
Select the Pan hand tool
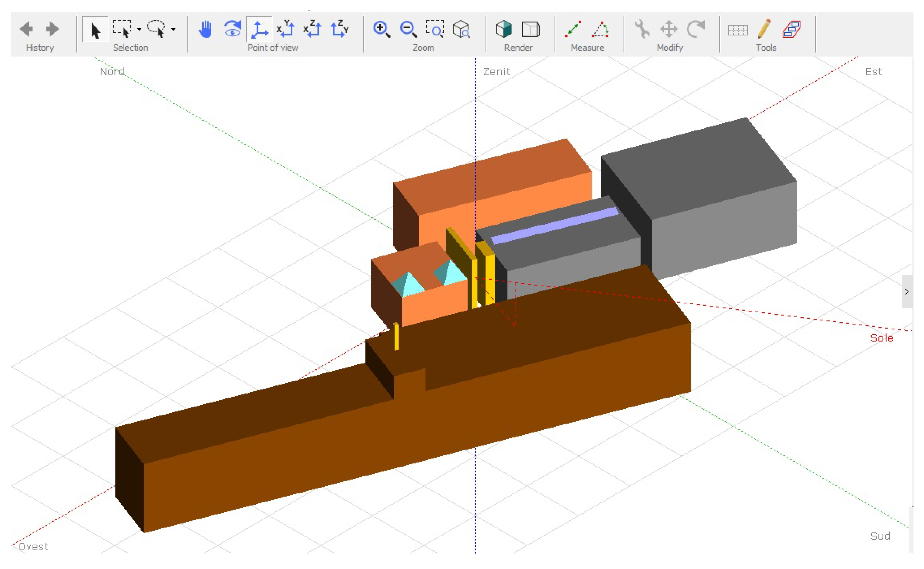205,29
